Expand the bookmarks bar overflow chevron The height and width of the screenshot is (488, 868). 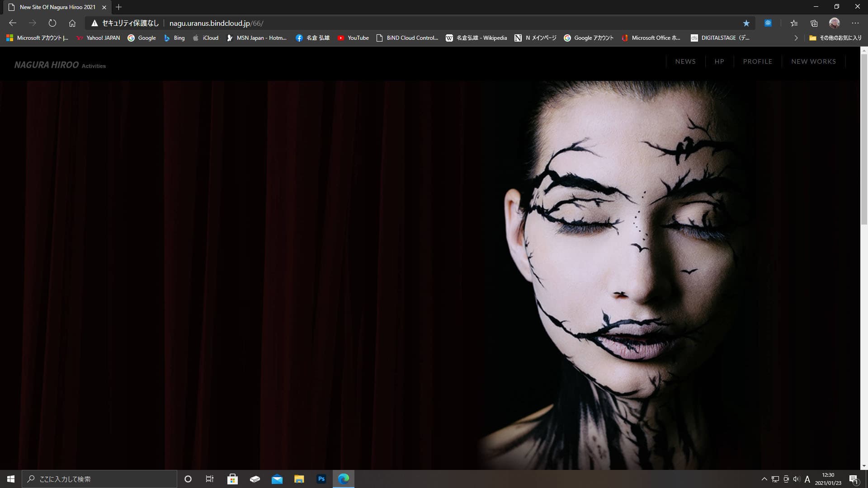point(796,38)
